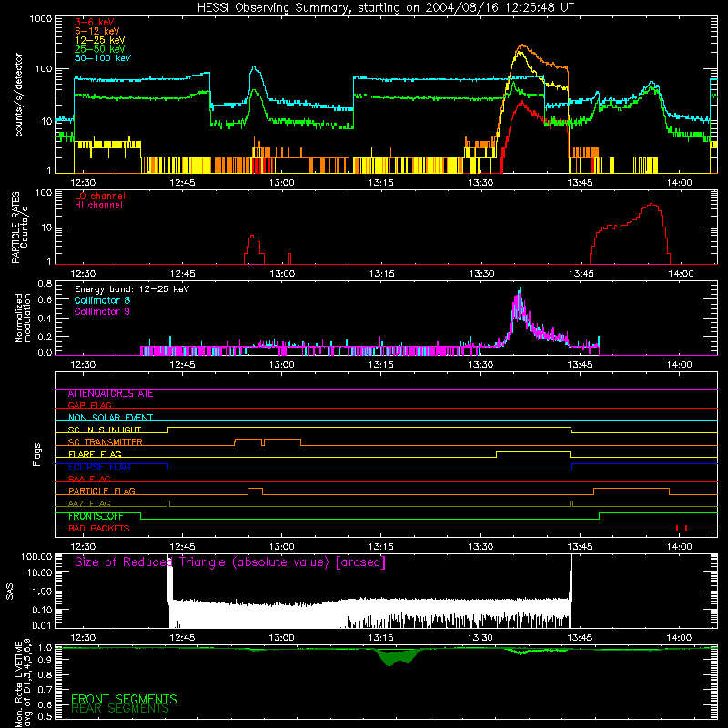The height and width of the screenshot is (728, 728).
Task: Select the Collimator 9 legend label
Action: (x=102, y=311)
